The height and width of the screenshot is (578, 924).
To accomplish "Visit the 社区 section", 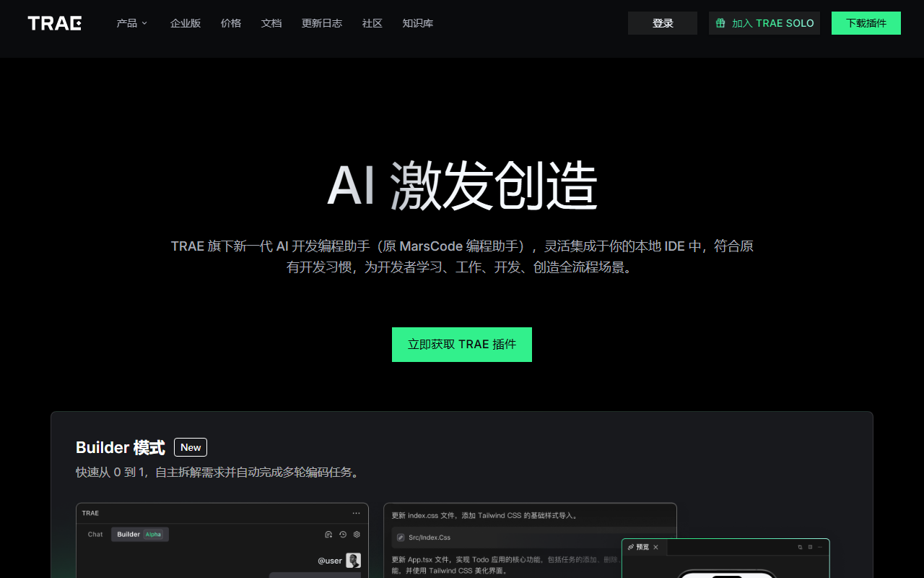I will [372, 23].
